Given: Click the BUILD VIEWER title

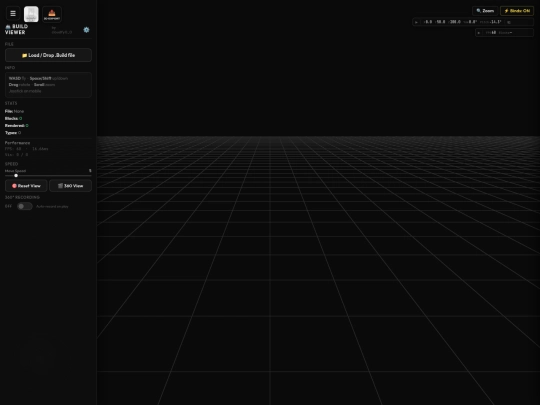Looking at the screenshot, I should tap(17, 29).
